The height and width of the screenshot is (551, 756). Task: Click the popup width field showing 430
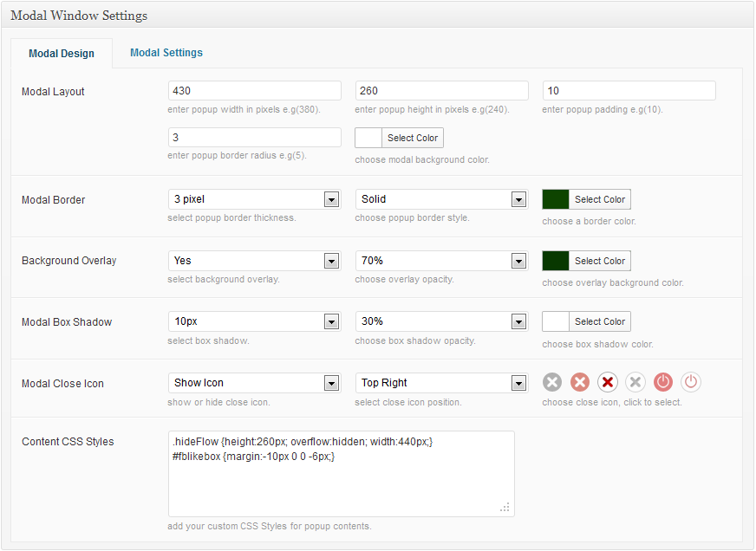point(255,91)
